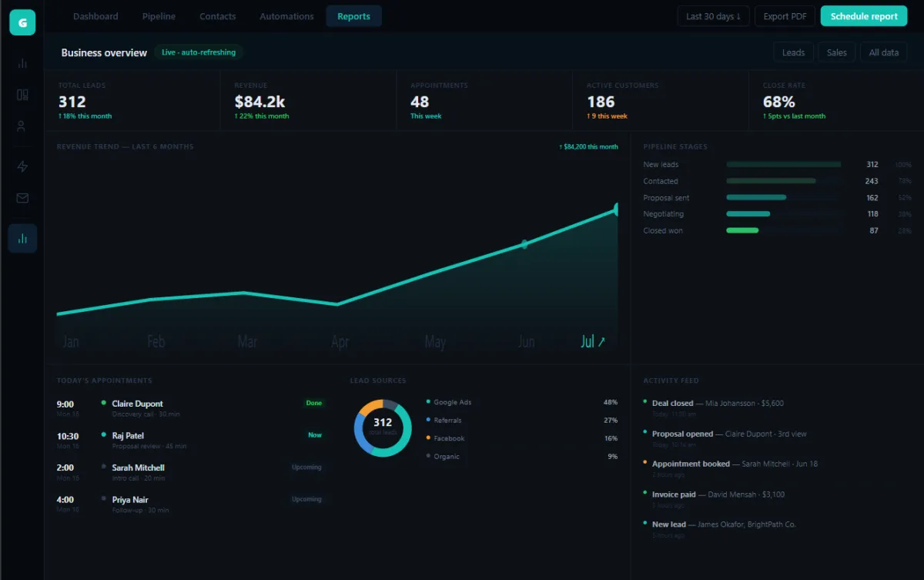Open the Last 30 days date dropdown
Viewport: 924px width, 580px height.
pyautogui.click(x=713, y=16)
